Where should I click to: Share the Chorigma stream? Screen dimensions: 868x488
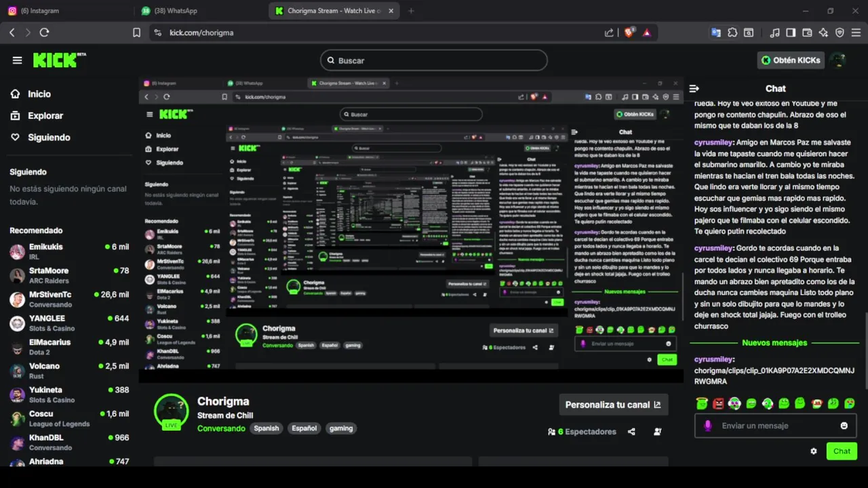click(631, 432)
